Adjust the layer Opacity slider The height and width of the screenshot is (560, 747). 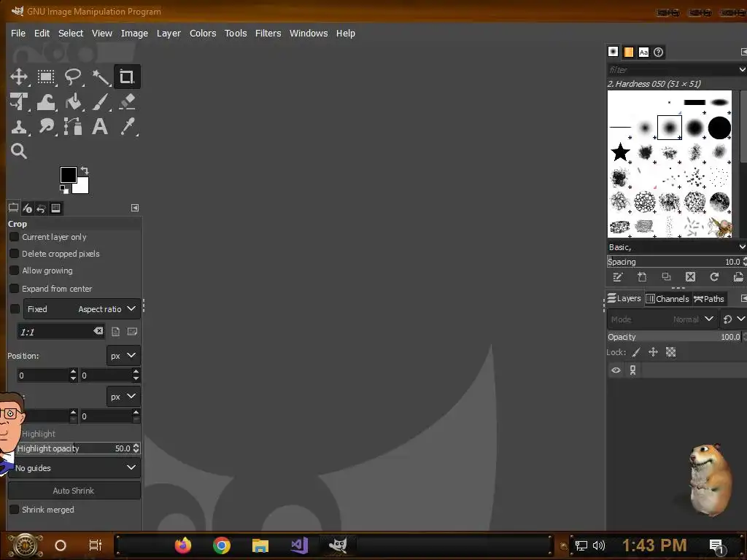(x=674, y=337)
